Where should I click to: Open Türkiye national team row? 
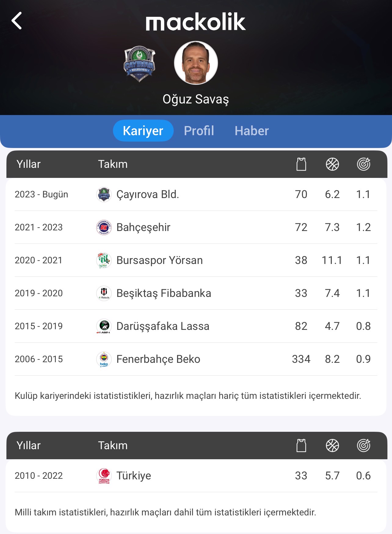click(x=196, y=476)
